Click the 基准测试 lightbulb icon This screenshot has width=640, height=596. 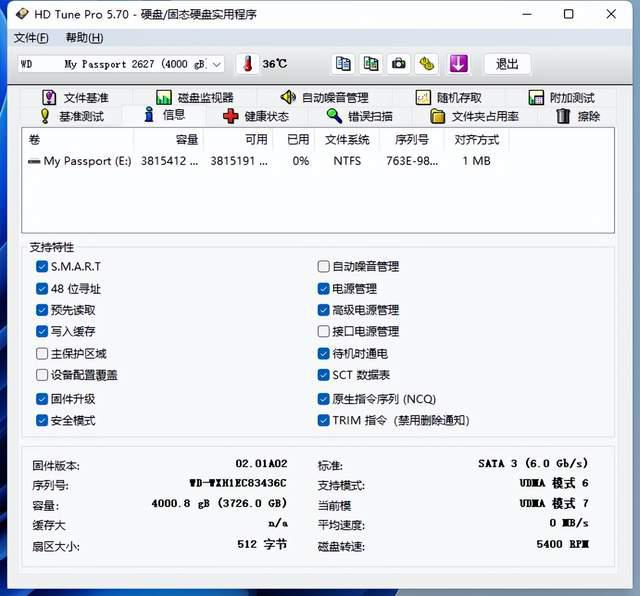click(x=45, y=116)
